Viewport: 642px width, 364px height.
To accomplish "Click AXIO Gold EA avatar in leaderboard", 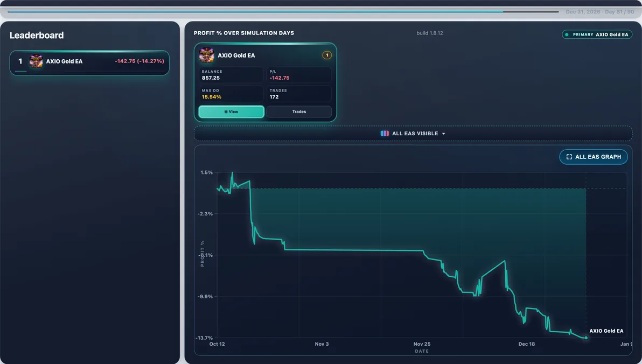I will 36,61.
